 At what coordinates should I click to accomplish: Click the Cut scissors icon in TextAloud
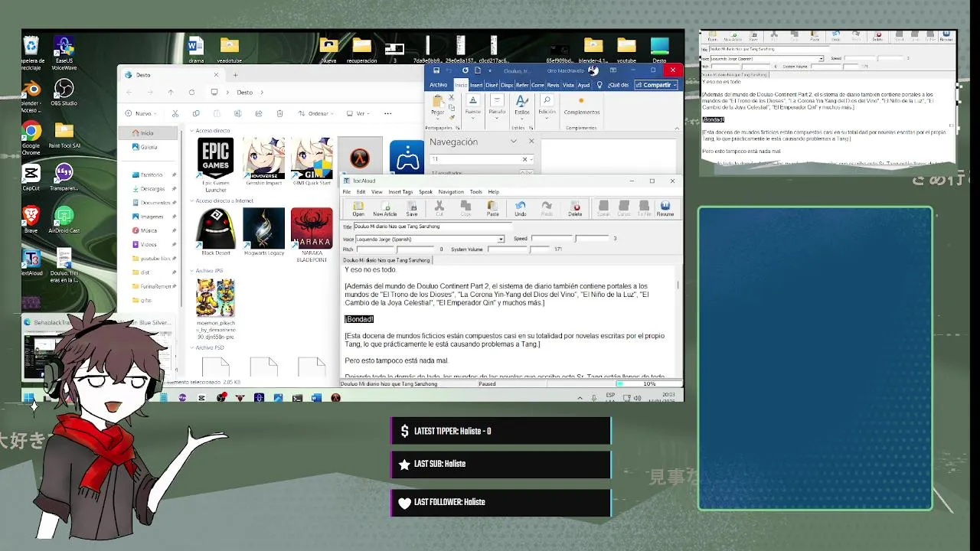(439, 208)
